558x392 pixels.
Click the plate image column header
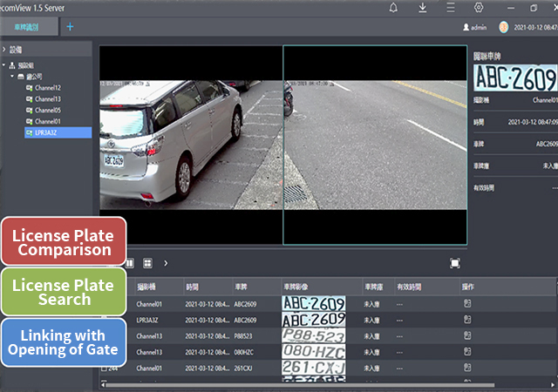click(322, 287)
